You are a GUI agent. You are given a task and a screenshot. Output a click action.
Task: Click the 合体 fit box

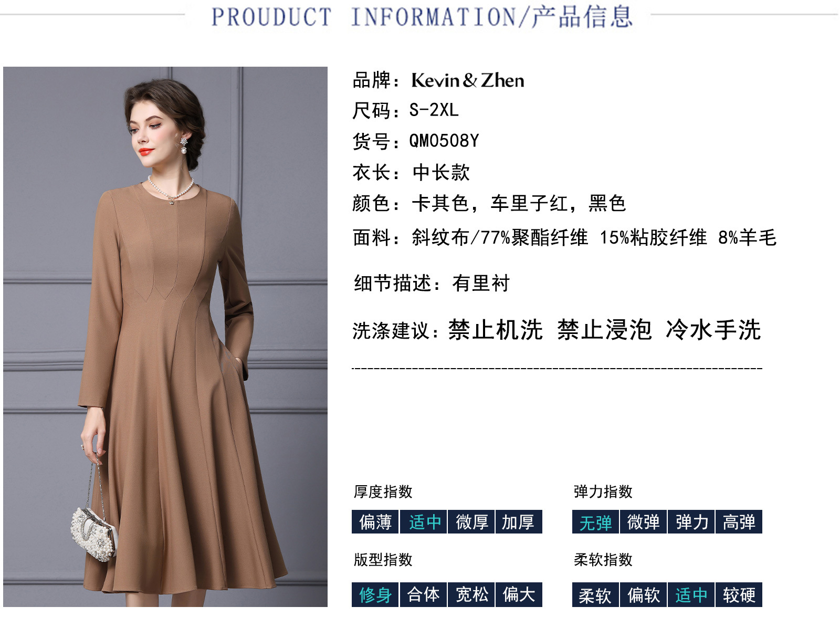(x=424, y=594)
